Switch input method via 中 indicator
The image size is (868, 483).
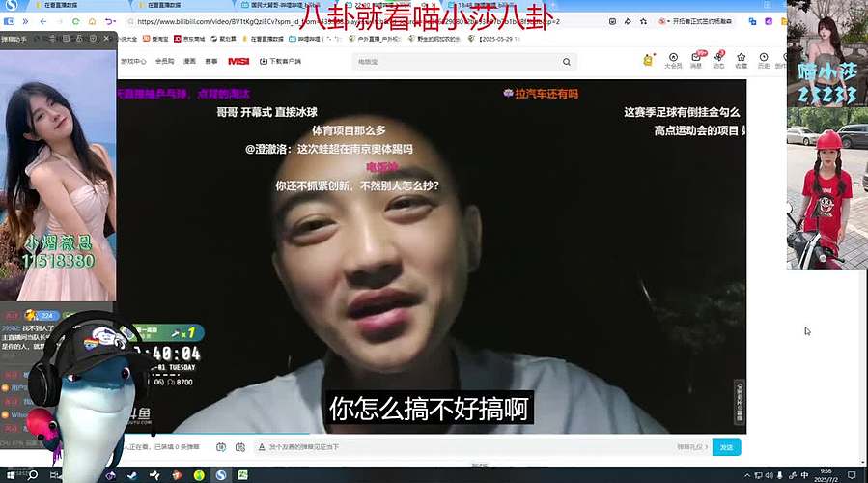tap(804, 475)
